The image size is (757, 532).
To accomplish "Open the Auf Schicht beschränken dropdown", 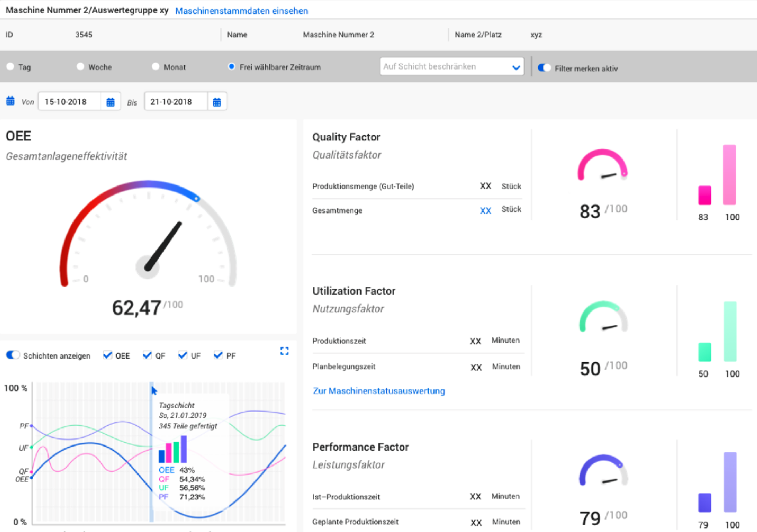I will click(x=452, y=66).
